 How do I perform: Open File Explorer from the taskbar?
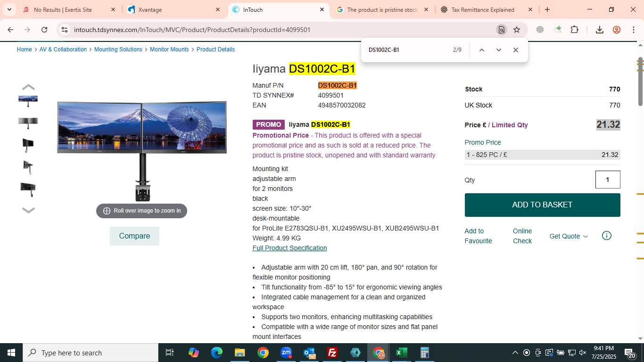[239, 353]
